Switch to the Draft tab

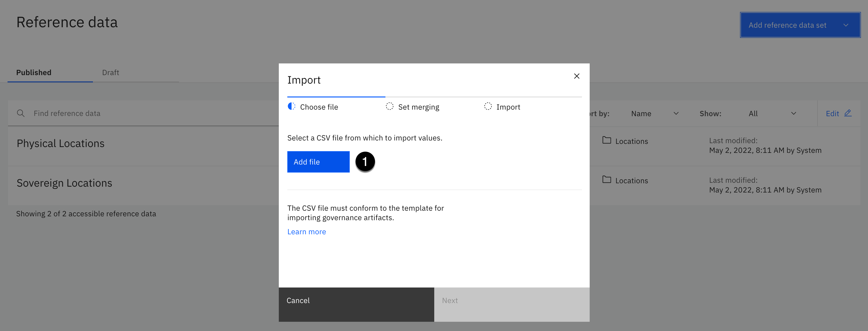(x=111, y=72)
